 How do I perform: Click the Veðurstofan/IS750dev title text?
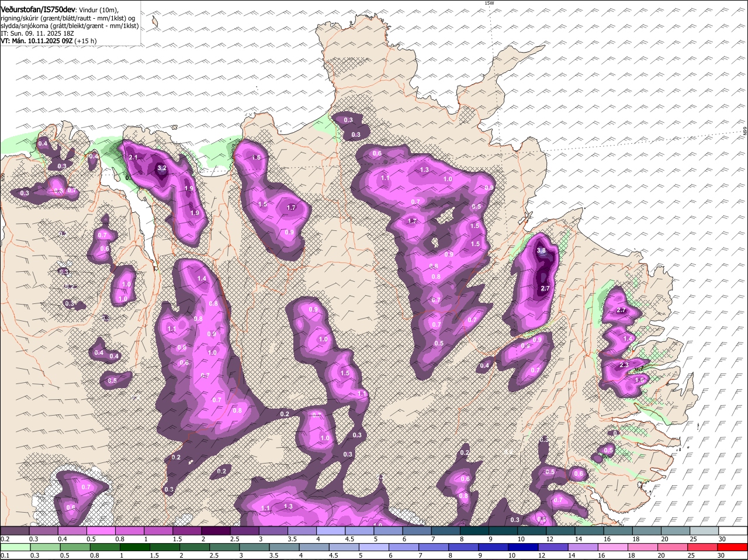(38, 10)
